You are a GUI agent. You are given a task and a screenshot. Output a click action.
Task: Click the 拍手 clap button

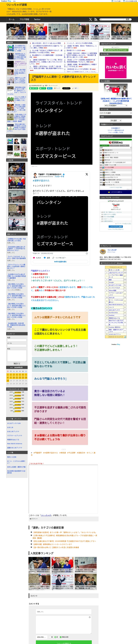click(x=75, y=88)
